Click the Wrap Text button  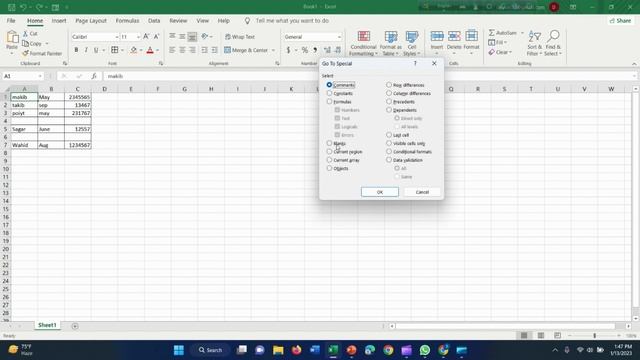click(x=240, y=37)
